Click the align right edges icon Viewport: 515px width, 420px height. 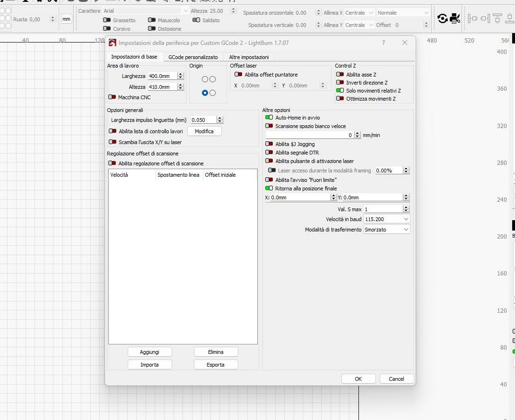click(485, 18)
